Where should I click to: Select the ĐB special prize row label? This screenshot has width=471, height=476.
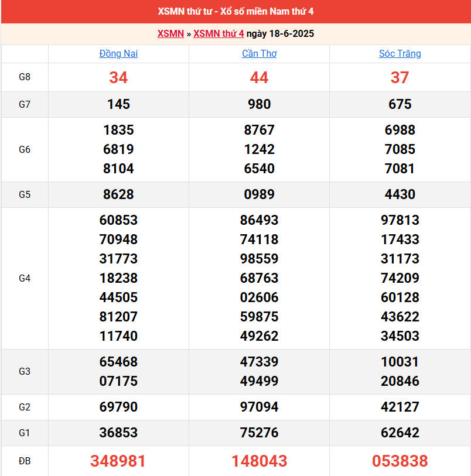(x=25, y=461)
